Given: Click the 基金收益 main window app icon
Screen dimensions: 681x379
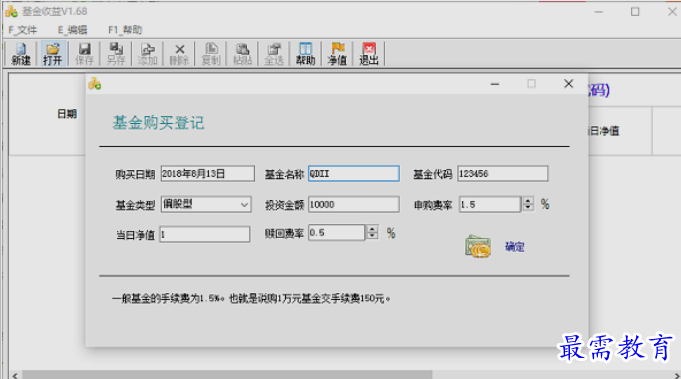Looking at the screenshot, I should point(11,11).
